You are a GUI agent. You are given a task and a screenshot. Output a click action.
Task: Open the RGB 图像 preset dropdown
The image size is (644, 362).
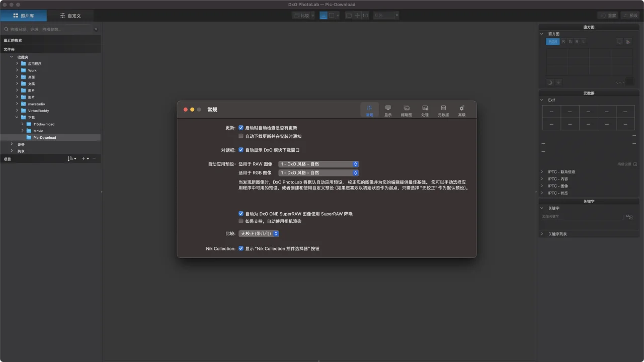point(318,172)
